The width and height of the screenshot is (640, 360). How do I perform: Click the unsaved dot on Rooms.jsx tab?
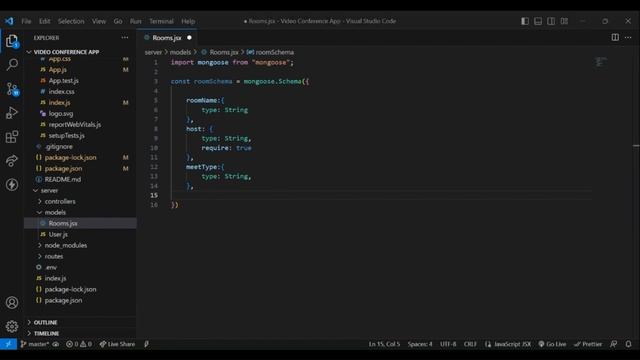coord(189,38)
